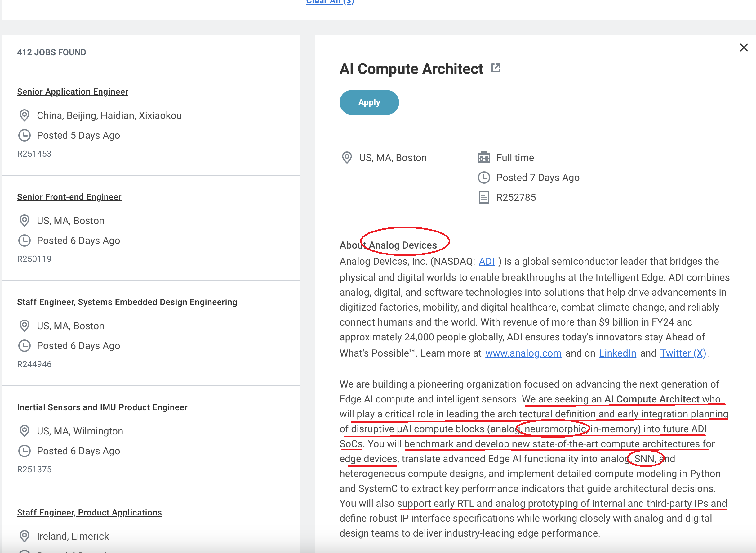Click location pin icon beside China, Beijing listing

(24, 115)
